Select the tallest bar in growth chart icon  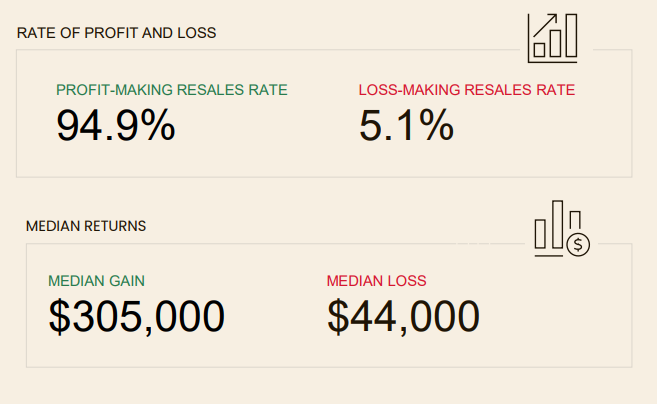click(569, 37)
